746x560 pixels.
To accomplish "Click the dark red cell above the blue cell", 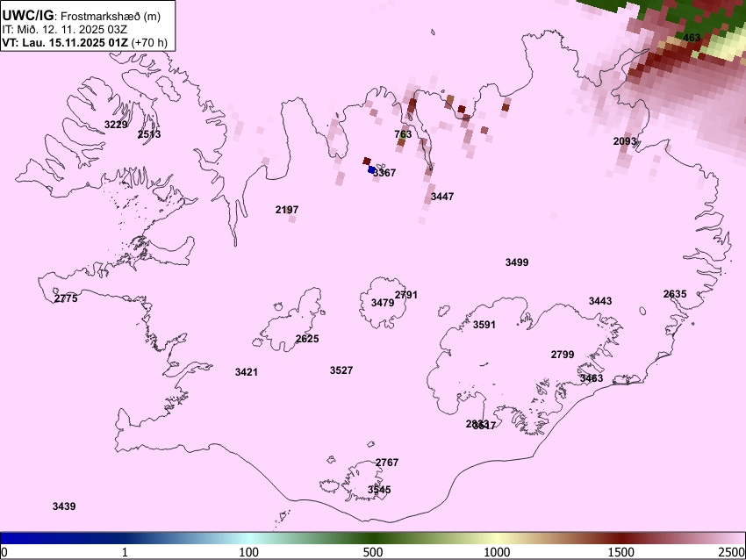I will point(366,162).
